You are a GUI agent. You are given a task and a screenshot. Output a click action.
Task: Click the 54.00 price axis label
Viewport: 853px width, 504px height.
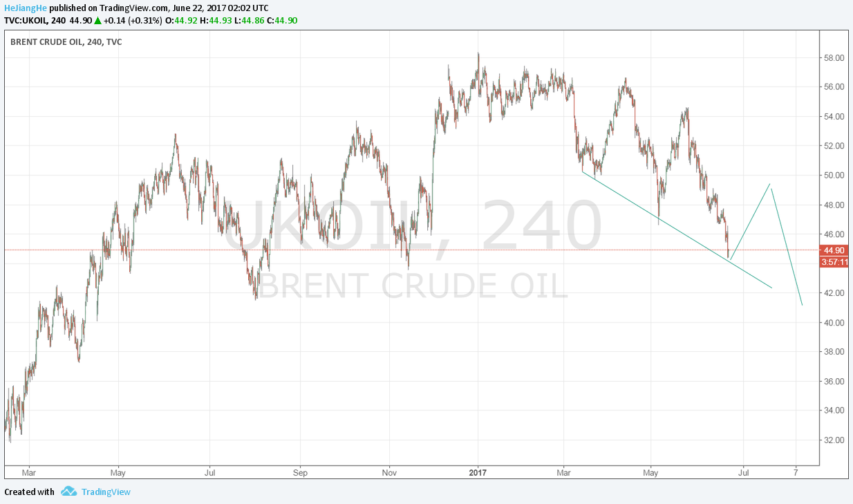click(x=833, y=117)
